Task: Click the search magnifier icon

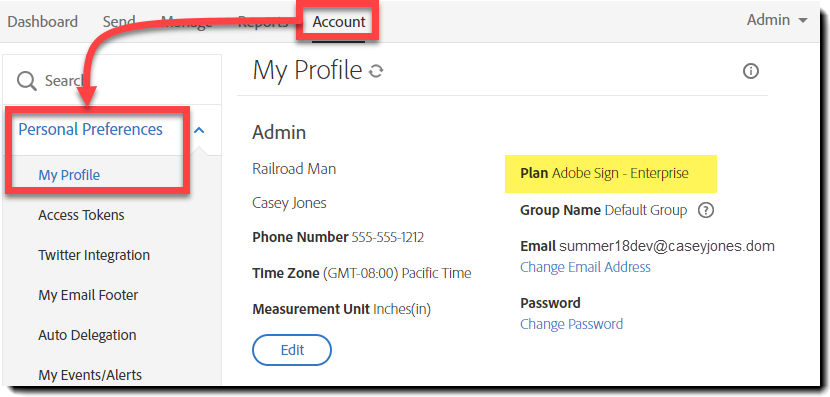Action: point(26,81)
